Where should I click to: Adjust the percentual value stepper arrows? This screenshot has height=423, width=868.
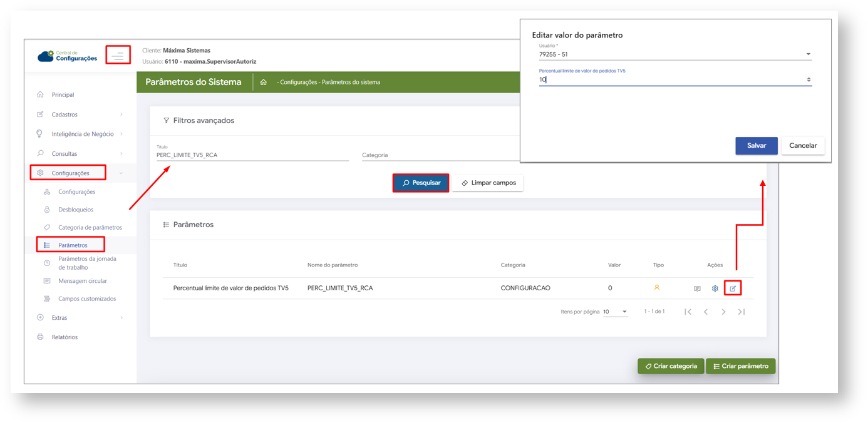coord(809,79)
